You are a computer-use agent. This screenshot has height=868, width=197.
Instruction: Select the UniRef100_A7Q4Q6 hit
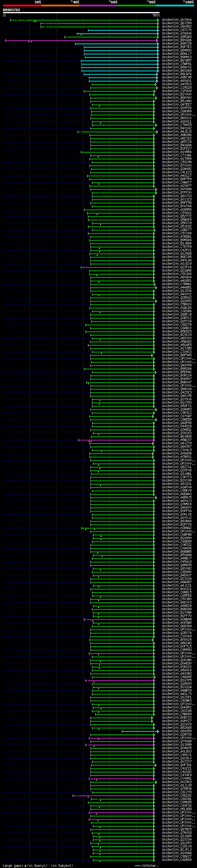click(x=176, y=33)
